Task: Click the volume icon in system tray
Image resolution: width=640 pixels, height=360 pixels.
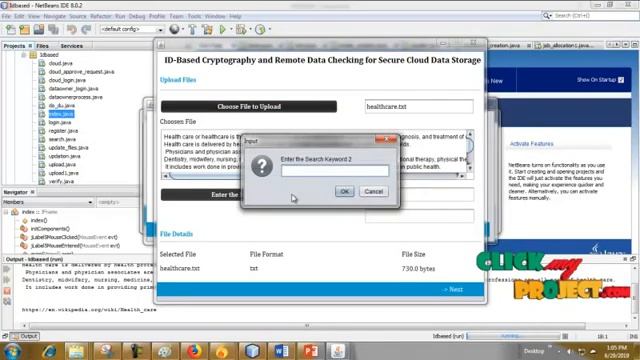Action: [569, 351]
